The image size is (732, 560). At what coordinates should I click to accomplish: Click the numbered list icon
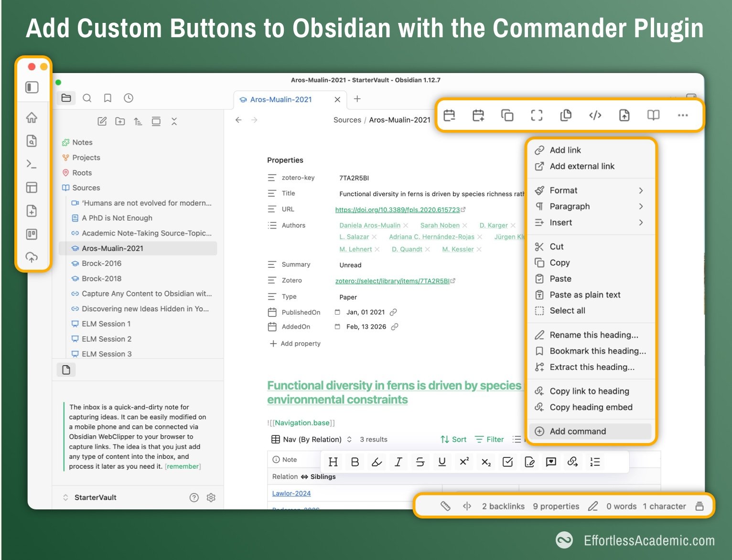(595, 462)
